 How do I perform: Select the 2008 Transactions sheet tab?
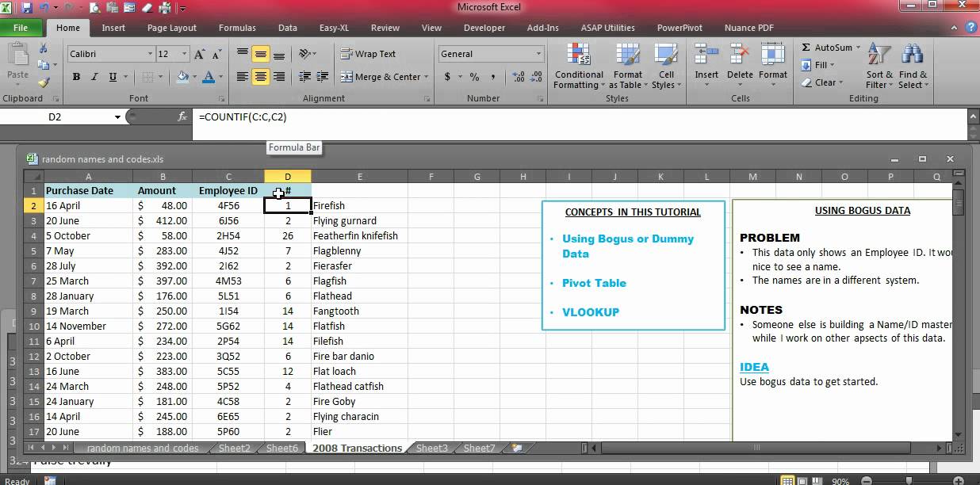click(x=356, y=448)
